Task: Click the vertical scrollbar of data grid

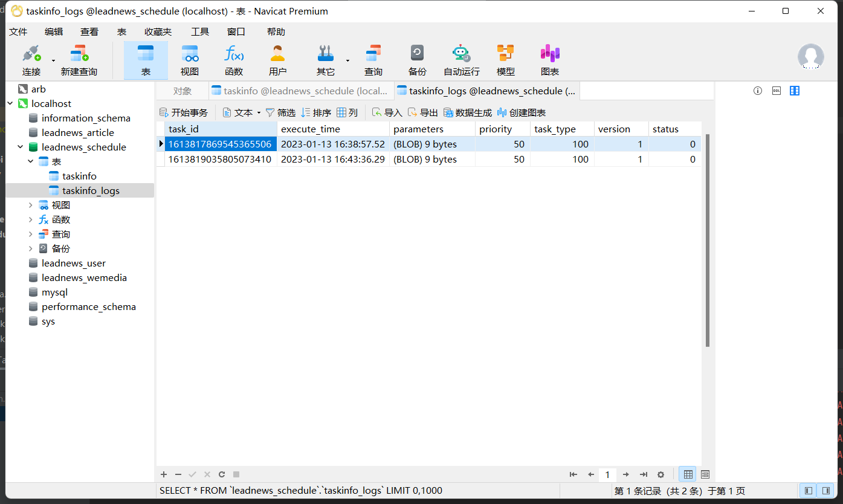Action: 708,241
